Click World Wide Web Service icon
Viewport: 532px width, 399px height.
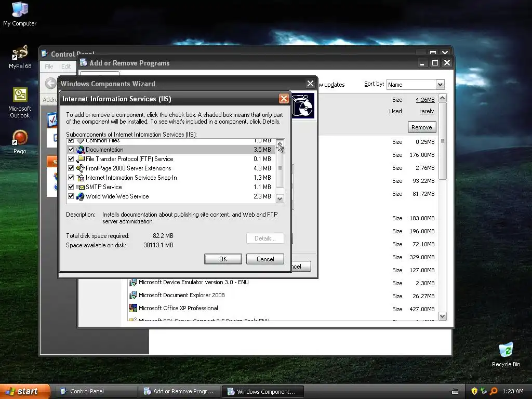pyautogui.click(x=81, y=196)
